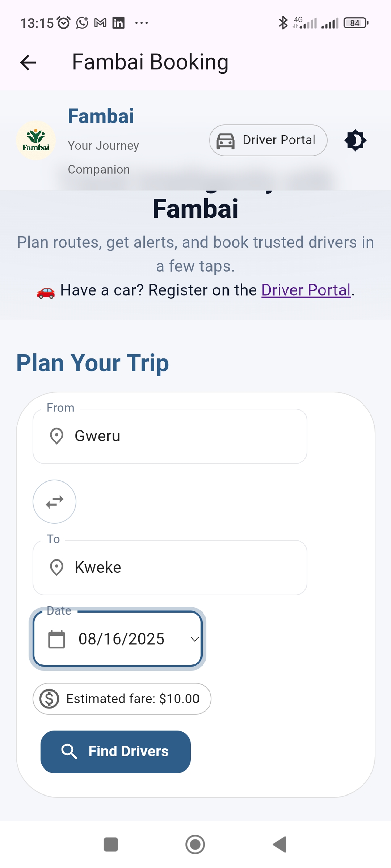
Task: Click the location pin in To field
Action: pos(56,567)
